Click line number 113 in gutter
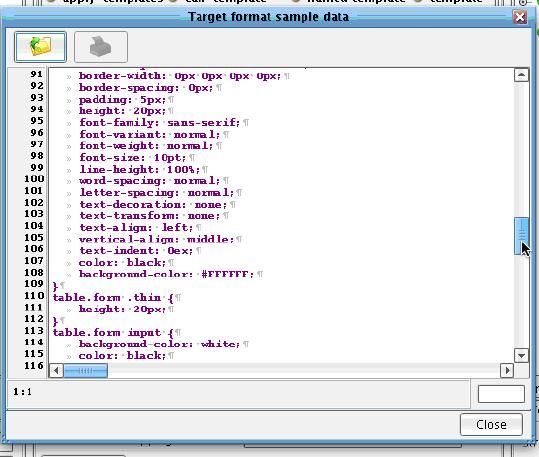Viewport: 539px width, 457px height. [x=34, y=331]
